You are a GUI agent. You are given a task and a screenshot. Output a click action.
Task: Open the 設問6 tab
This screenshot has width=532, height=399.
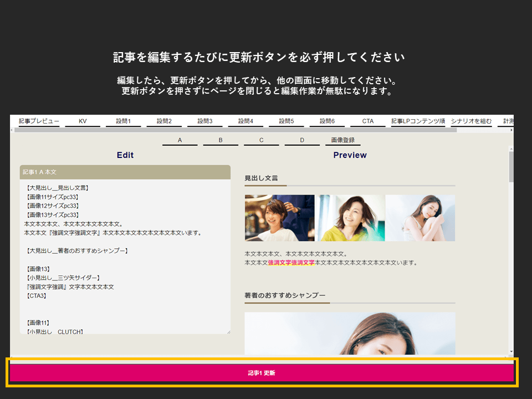tap(327, 121)
